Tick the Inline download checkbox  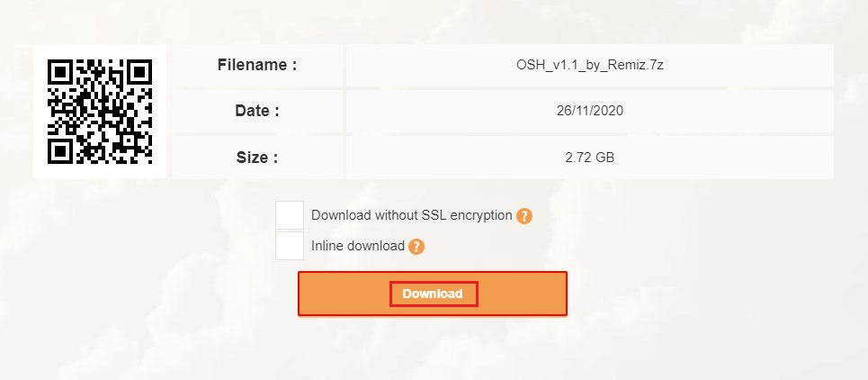tap(290, 246)
